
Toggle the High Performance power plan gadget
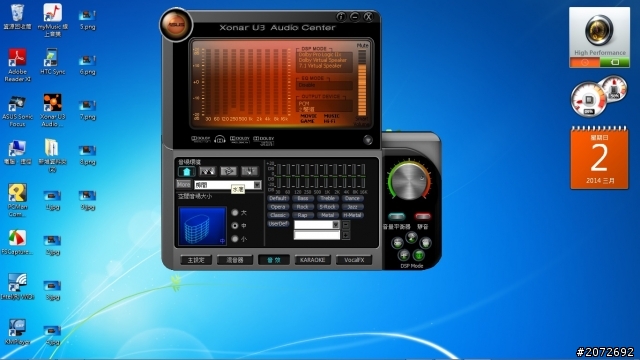pyautogui.click(x=599, y=37)
